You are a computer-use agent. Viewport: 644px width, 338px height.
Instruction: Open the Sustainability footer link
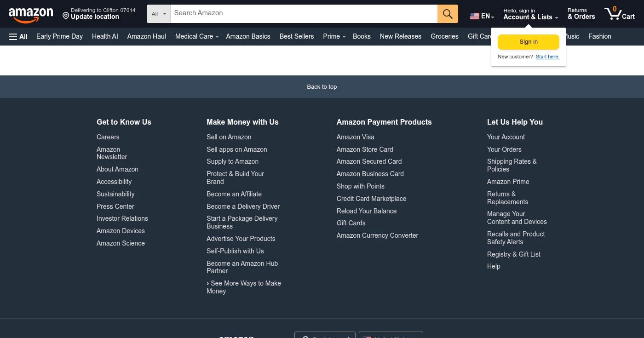tap(115, 194)
